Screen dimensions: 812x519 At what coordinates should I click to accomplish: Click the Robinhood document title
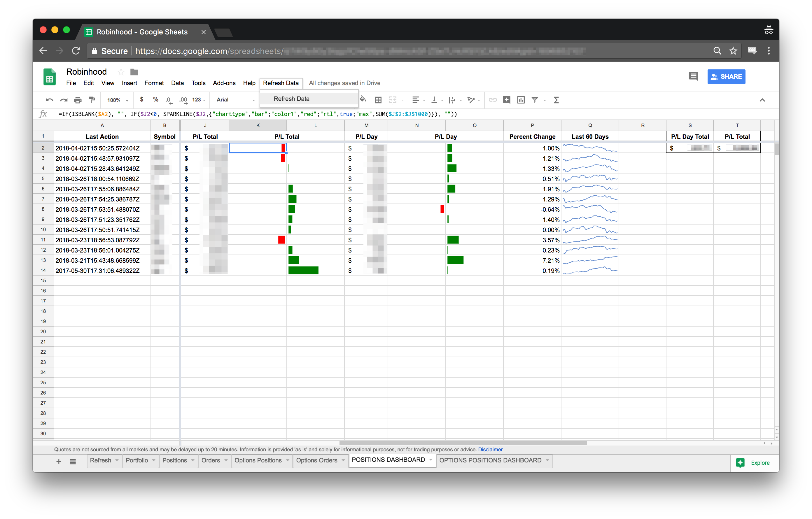pos(86,72)
